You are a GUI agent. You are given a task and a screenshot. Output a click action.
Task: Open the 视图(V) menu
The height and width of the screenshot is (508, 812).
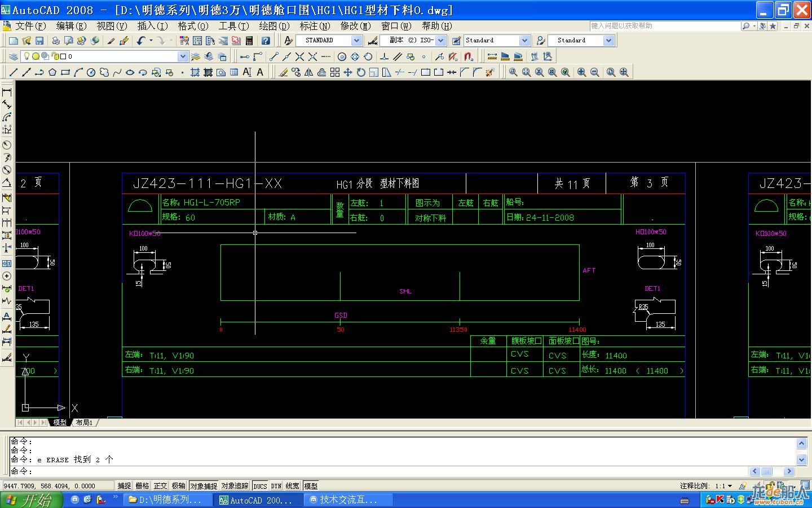112,26
